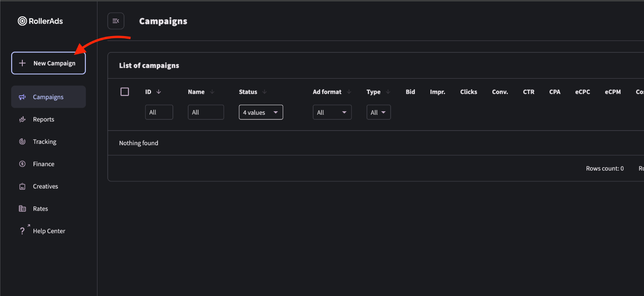
Task: Click the eCPC column header
Action: point(583,92)
